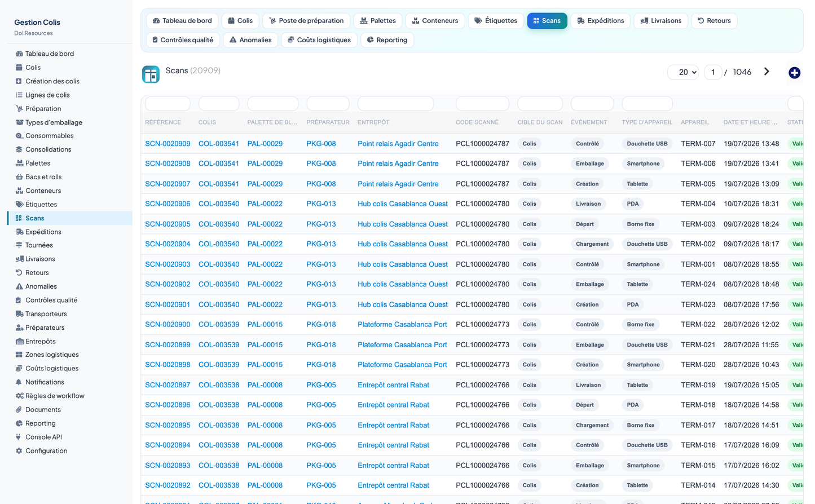815x504 pixels.
Task: Go to next page with the chevron arrow
Action: point(766,72)
